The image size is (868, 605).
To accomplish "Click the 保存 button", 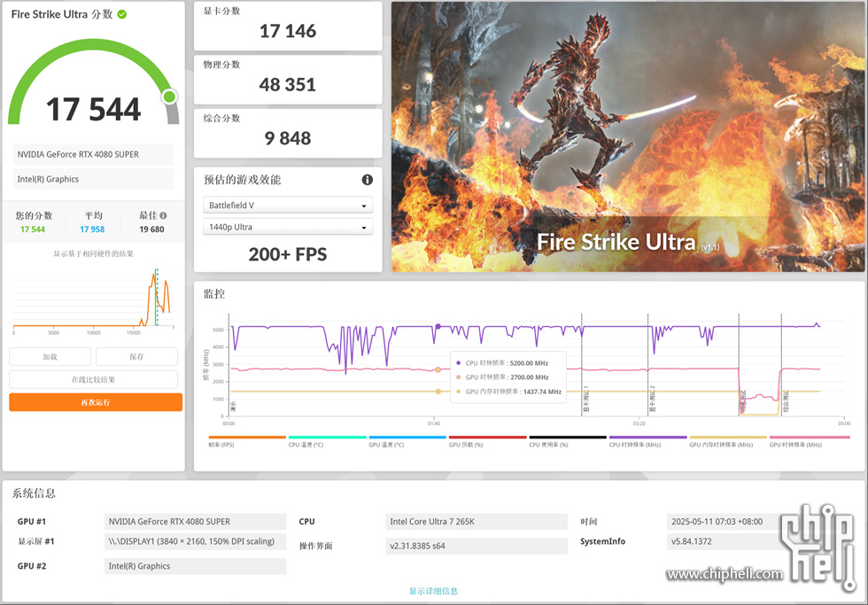I will pyautogui.click(x=136, y=356).
